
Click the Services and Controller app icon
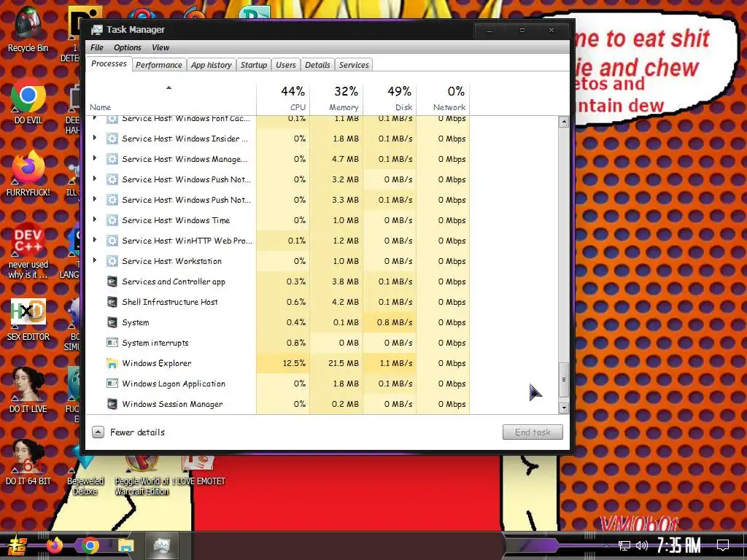tap(112, 281)
